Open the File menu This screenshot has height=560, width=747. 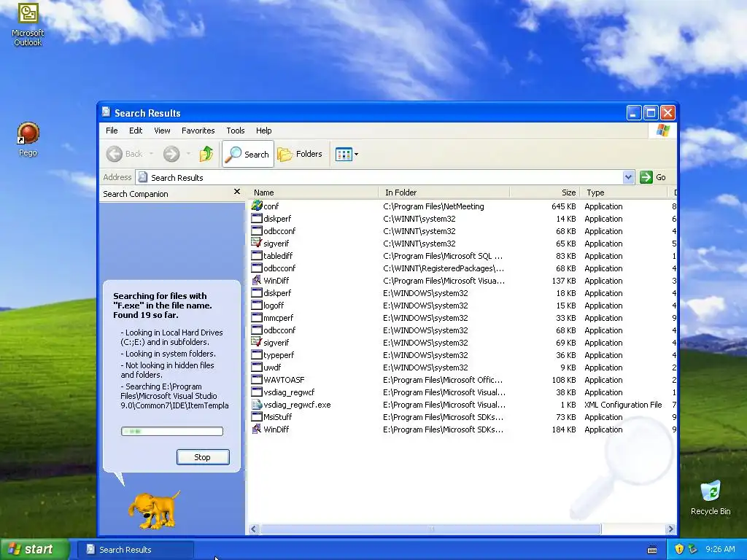pos(112,131)
